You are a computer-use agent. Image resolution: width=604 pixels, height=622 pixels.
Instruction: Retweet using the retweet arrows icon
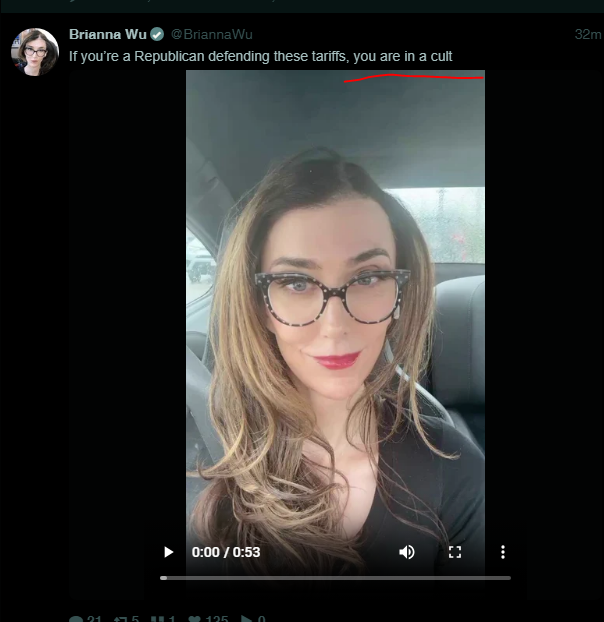tap(121, 619)
